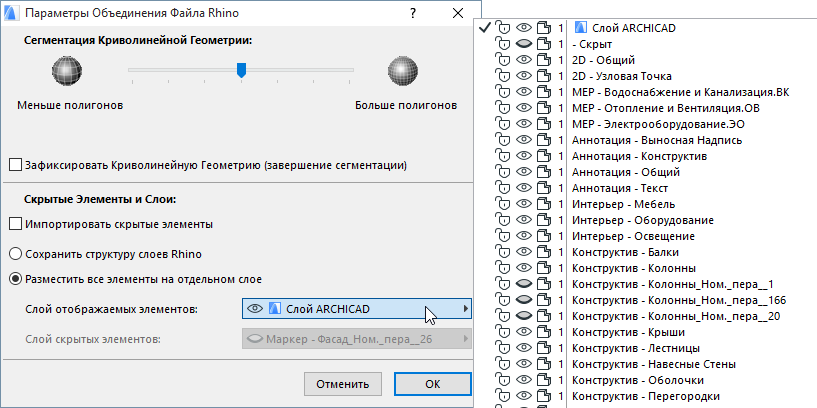Click lock icon in Конструктив - Навесные Стены row
The height and width of the screenshot is (408, 817).
coord(502,364)
